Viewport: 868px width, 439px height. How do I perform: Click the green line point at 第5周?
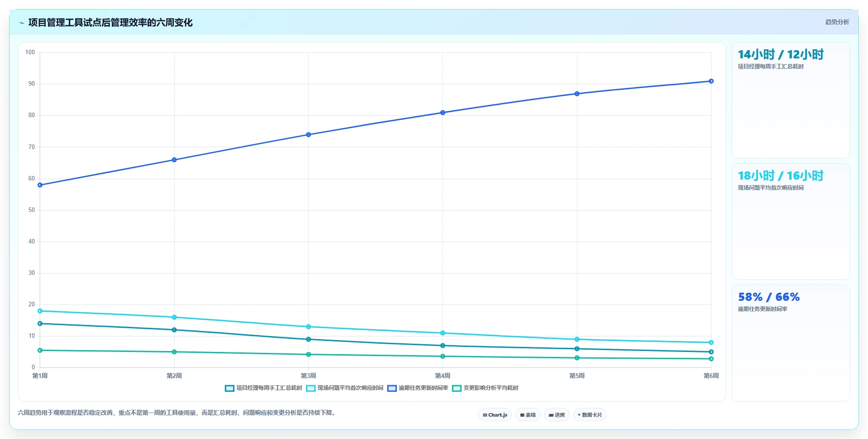click(577, 358)
